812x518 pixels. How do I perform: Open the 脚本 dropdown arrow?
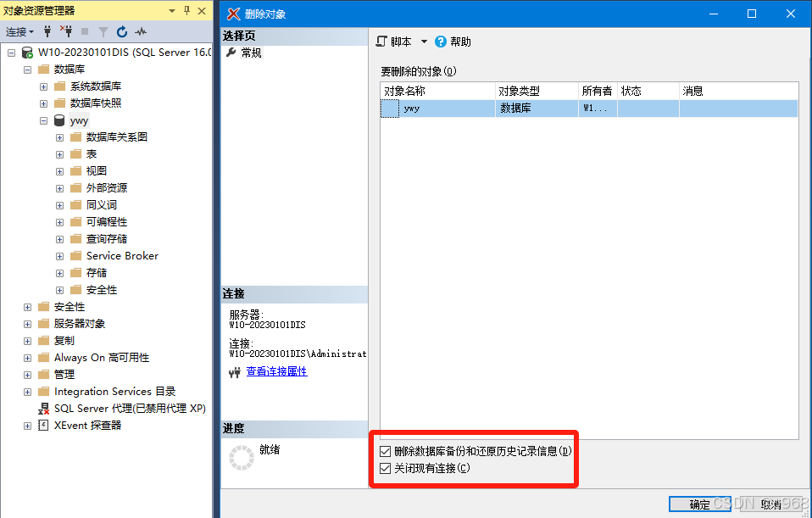click(424, 42)
